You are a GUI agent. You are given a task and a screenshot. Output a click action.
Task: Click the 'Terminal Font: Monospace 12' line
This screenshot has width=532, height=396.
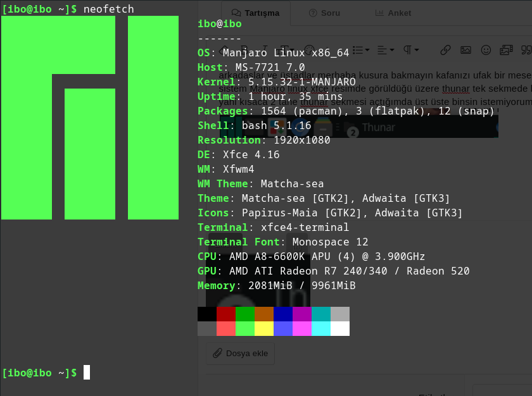[283, 242]
